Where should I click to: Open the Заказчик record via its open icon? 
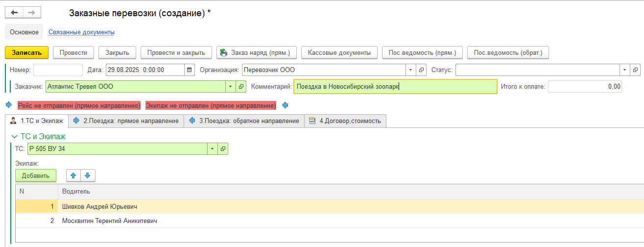pos(241,87)
